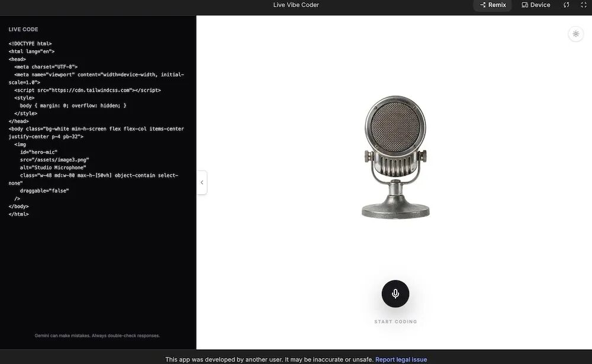Click the Remix share icon
The width and height of the screenshot is (592, 364).
click(482, 5)
